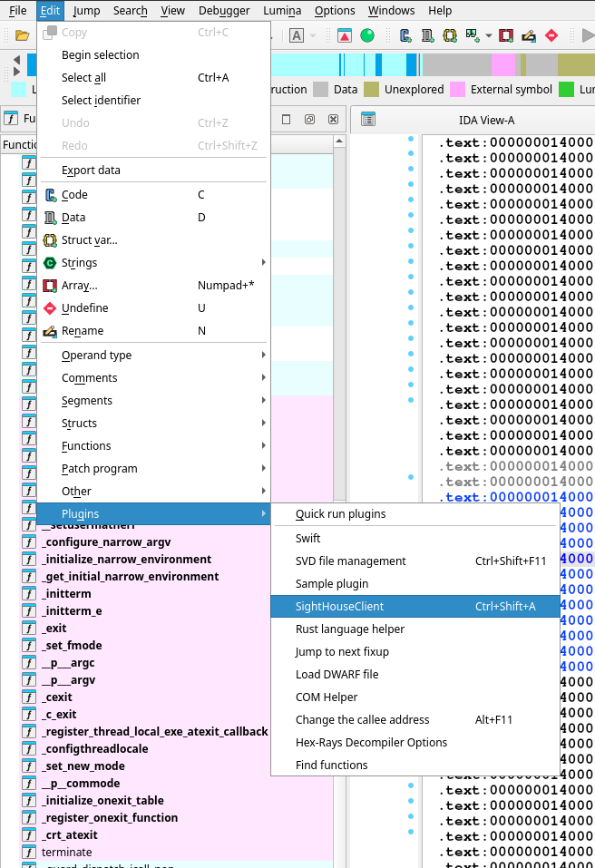595x868 pixels.
Task: Expand the Comments submenu
Action: click(x=153, y=377)
